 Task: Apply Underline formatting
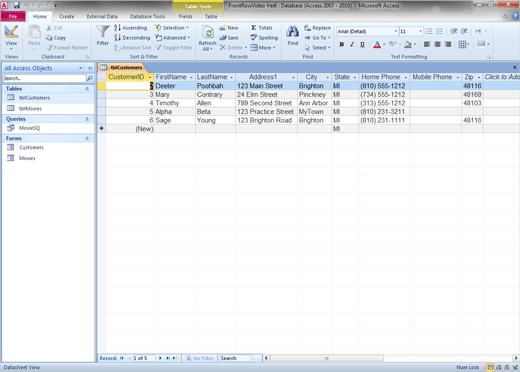coord(362,44)
